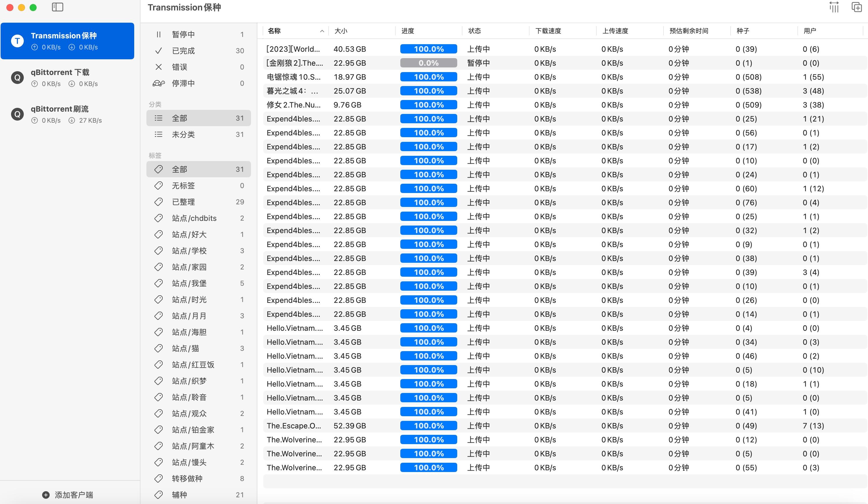This screenshot has height=504, width=868.
Task: Filter by 站点/阿童木 tag
Action: [x=199, y=446]
